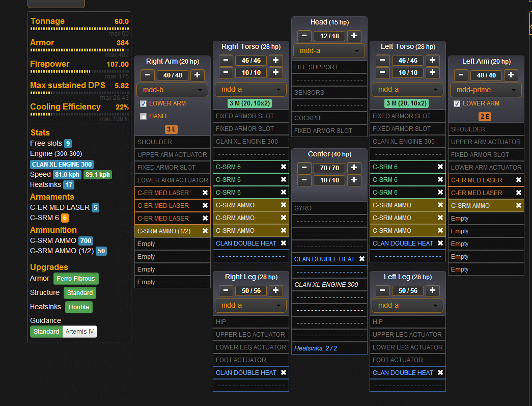532x406 pixels.
Task: Click the Ferro-Fibrous armor upgrade button
Action: 76,279
